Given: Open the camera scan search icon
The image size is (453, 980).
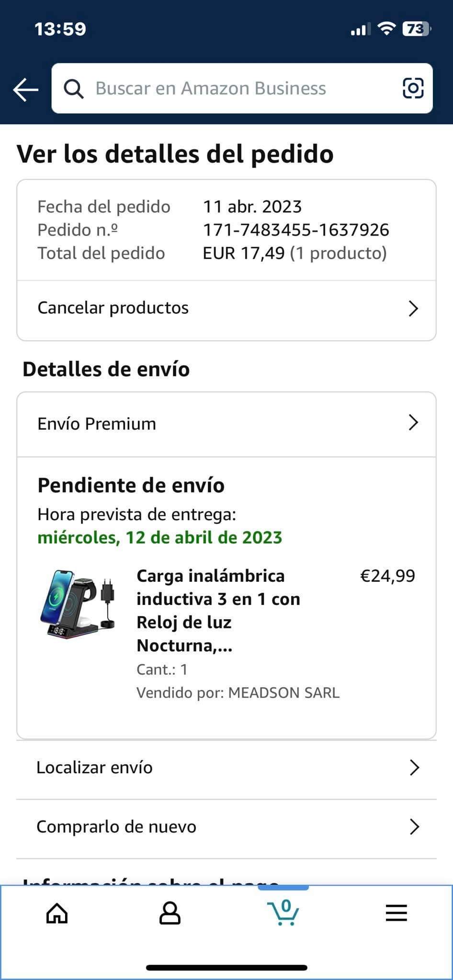Looking at the screenshot, I should click(x=413, y=88).
